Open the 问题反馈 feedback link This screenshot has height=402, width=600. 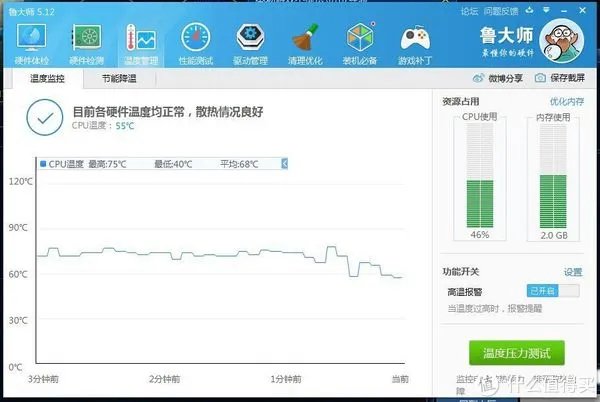coord(501,11)
